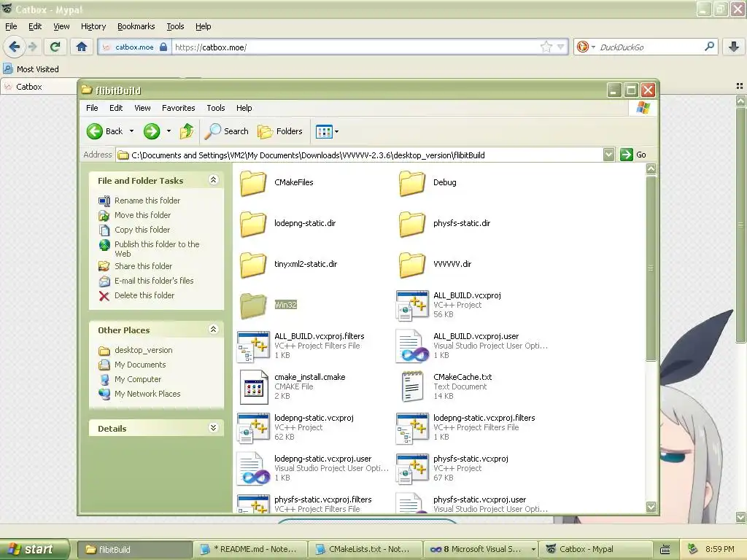
Task: Expand the Details panel
Action: (x=214, y=427)
